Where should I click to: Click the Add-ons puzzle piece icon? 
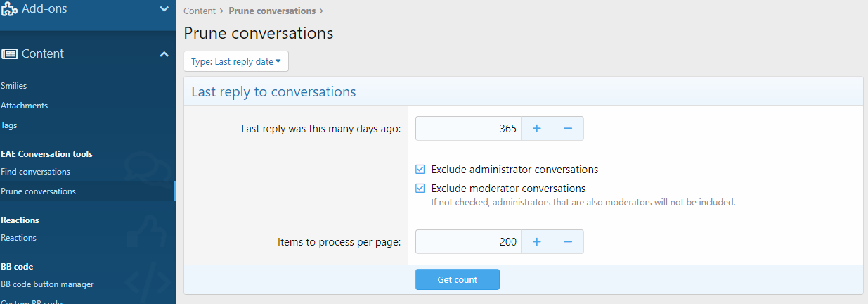tap(10, 9)
